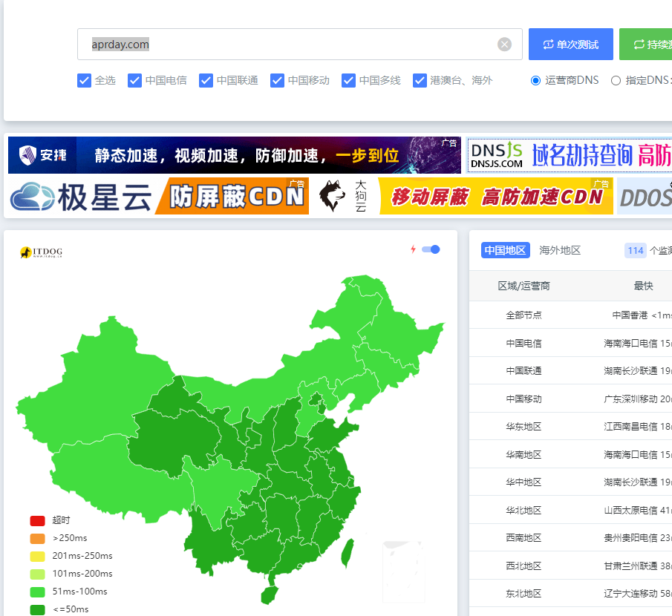
Task: Click the refresh icon on 单次测试 button
Action: click(x=548, y=44)
